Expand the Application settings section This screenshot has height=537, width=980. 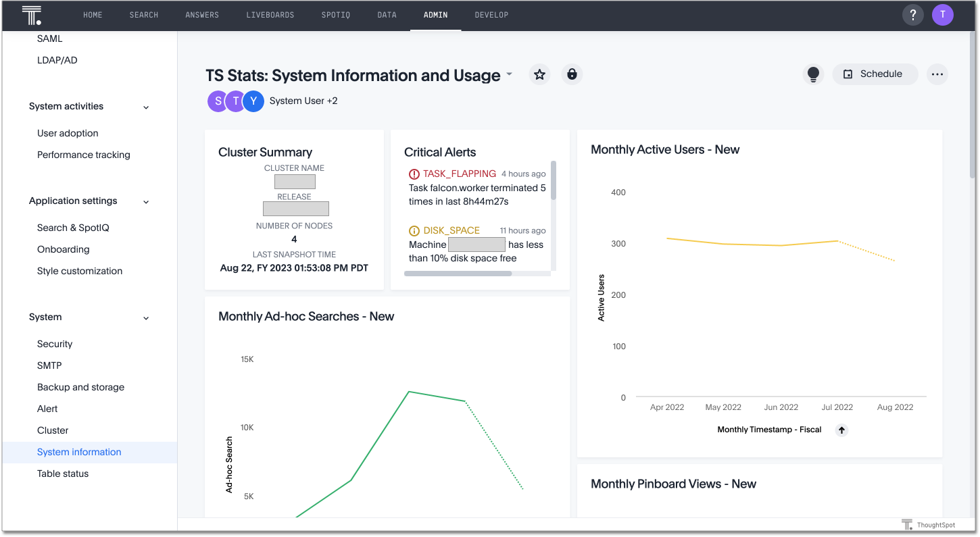point(146,201)
